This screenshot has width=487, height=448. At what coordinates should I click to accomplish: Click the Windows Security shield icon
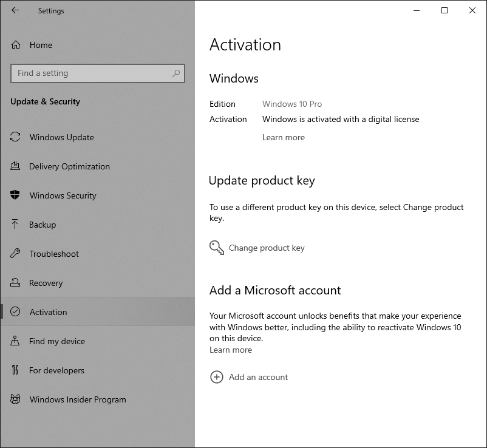point(15,195)
